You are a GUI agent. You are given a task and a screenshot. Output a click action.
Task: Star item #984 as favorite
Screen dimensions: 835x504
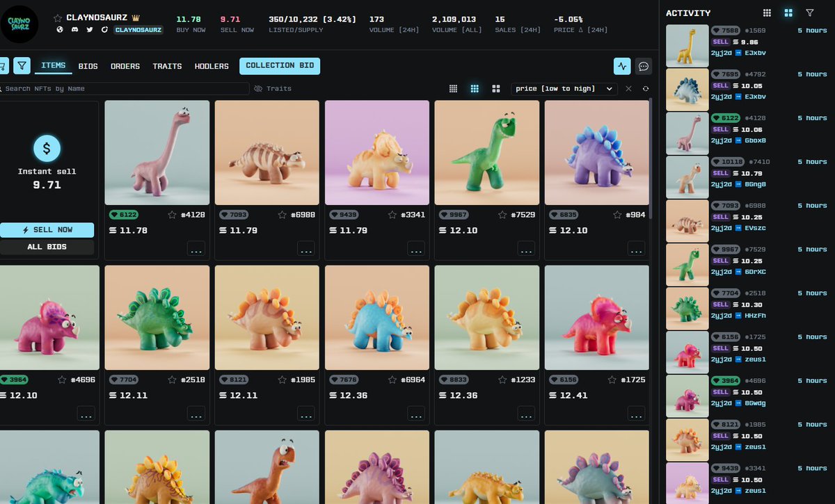pyautogui.click(x=616, y=215)
